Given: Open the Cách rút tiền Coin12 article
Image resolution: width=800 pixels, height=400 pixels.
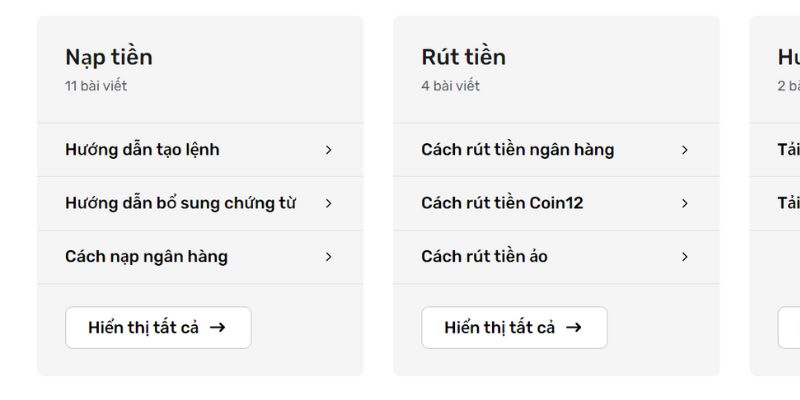Looking at the screenshot, I should coord(502,203).
